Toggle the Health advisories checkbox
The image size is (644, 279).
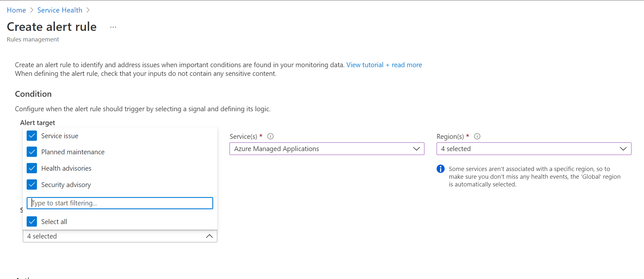point(32,168)
